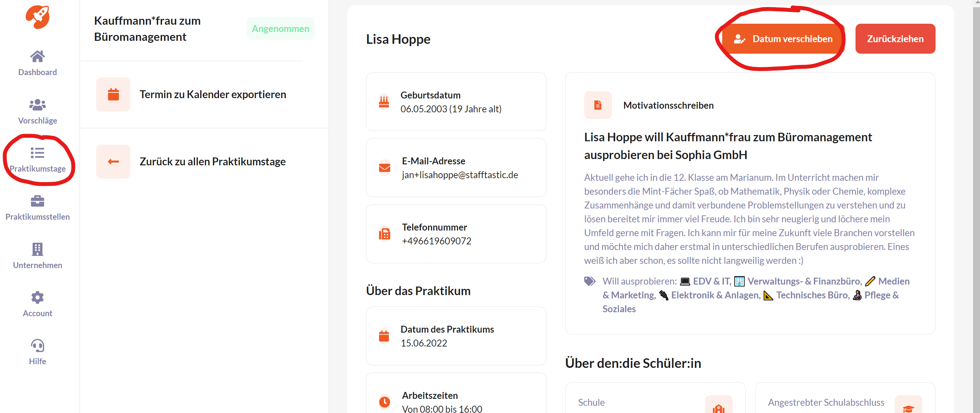Click the email jan+lisahoppe@stafftastic.de

[x=460, y=175]
